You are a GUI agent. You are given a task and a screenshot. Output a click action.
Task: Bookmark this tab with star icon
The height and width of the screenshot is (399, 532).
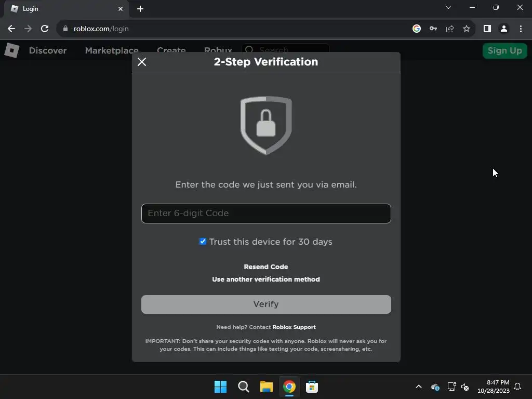point(467,29)
